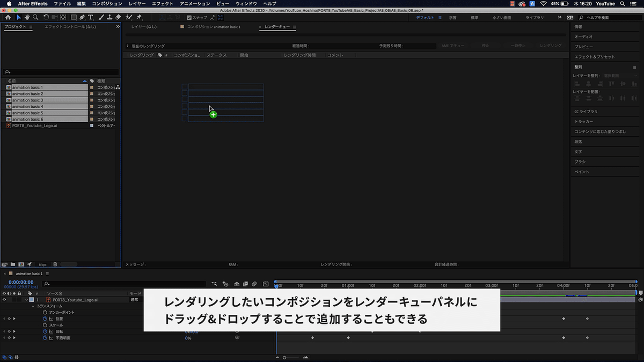Switch to the ライブラリ workspace
Screen dimensions: 644x362
[x=535, y=18]
